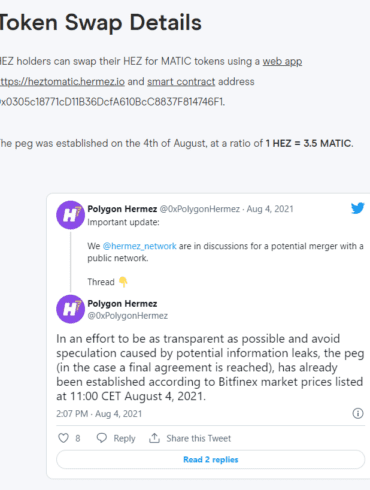370x490 pixels.
Task: Open the web app link
Action: coord(282,61)
